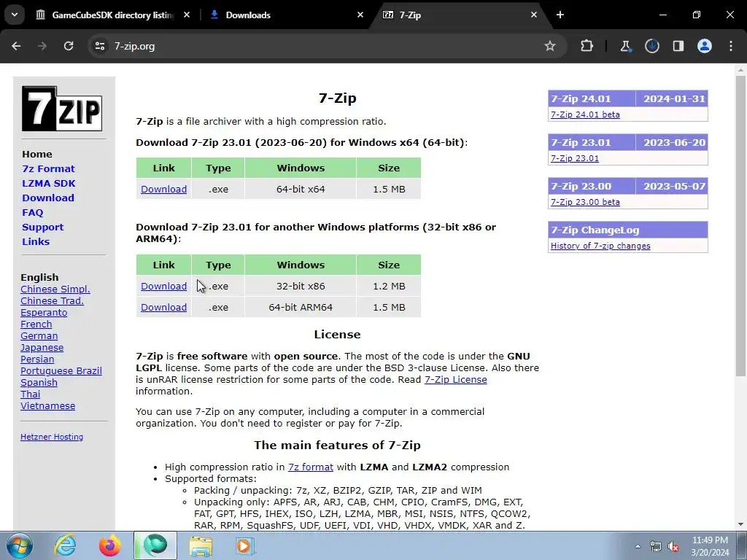Open the 7z Format sidebar link
The width and height of the screenshot is (747, 560).
[x=48, y=168]
